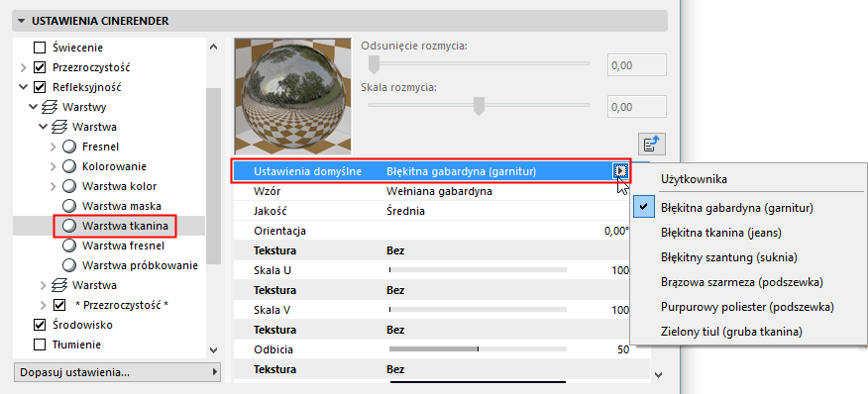Click the Odsunięcie rozmycia value field
Viewport: 868px width, 394px height.
(x=636, y=65)
